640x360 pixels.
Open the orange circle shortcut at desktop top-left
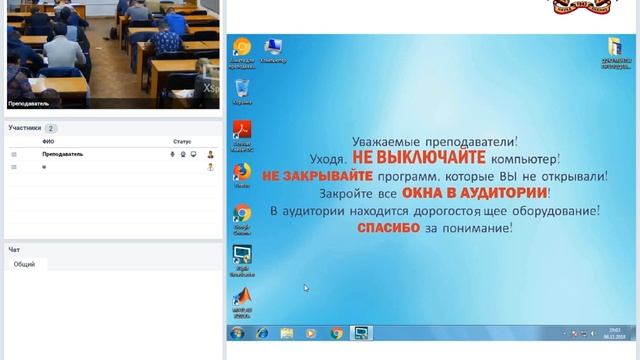tap(242, 53)
